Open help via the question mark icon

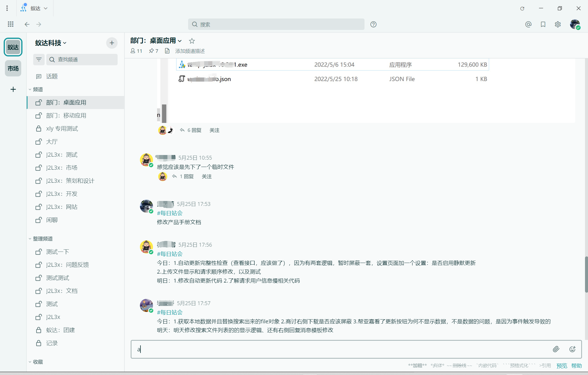coord(373,24)
